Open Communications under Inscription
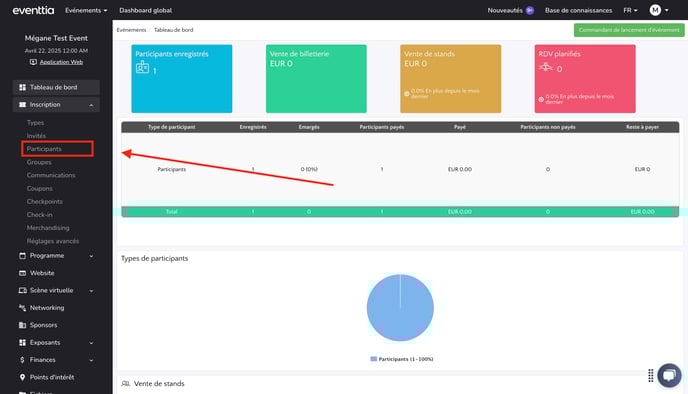Screen dimensions: 688x394 click(x=51, y=175)
